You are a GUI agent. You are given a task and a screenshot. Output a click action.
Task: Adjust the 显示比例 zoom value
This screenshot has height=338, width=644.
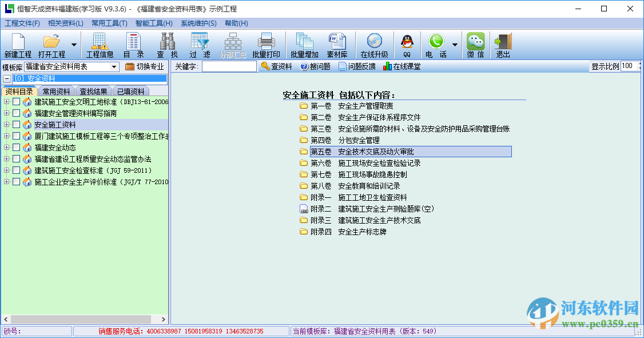(x=627, y=66)
